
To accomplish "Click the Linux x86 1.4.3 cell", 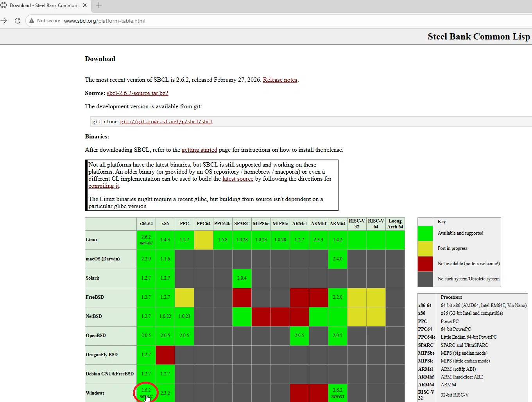I will pyautogui.click(x=165, y=240).
